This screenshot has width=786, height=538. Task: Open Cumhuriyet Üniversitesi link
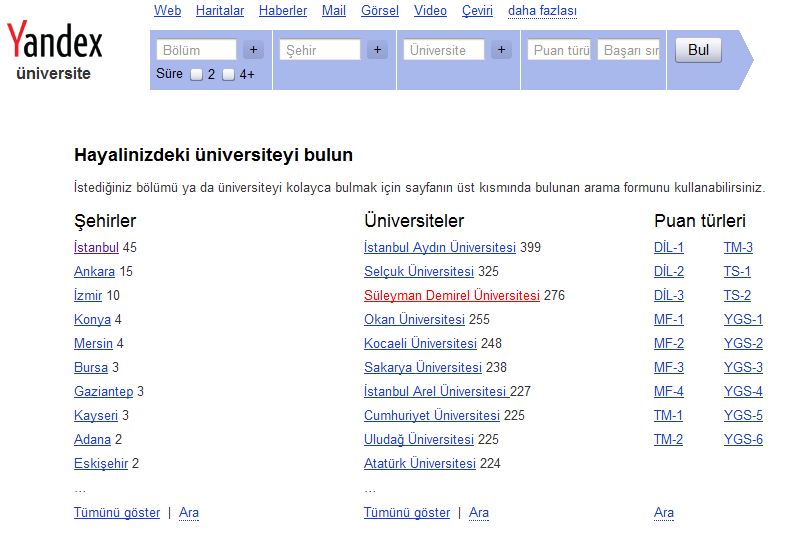[x=432, y=415]
